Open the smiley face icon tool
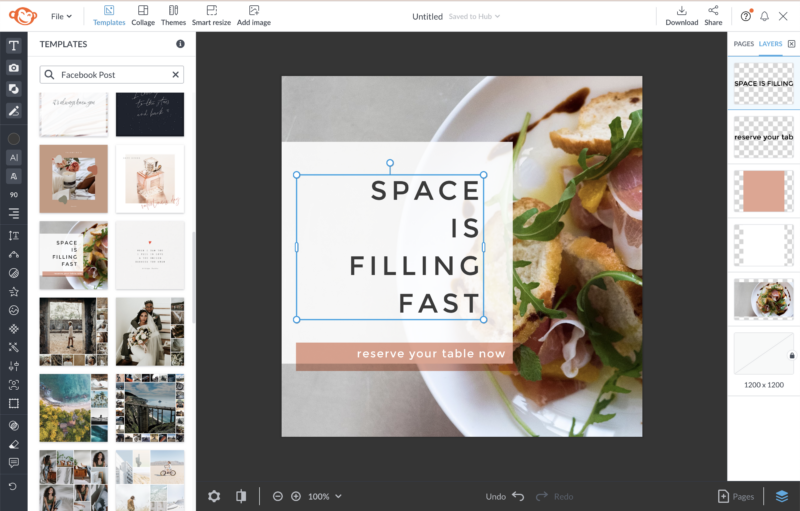This screenshot has width=800, height=511. (x=14, y=310)
